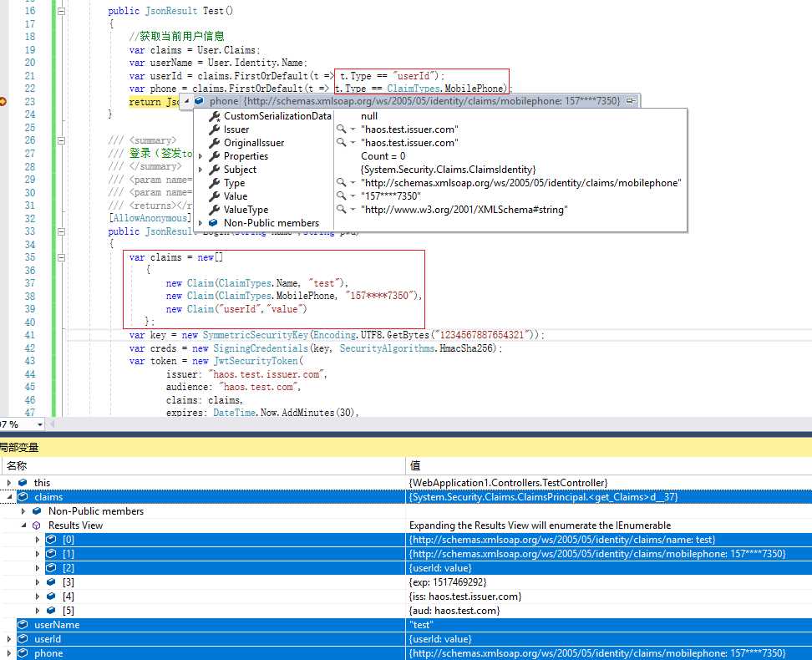Select the userName variable row
Viewport: 812px width, 660px height.
(x=406, y=625)
